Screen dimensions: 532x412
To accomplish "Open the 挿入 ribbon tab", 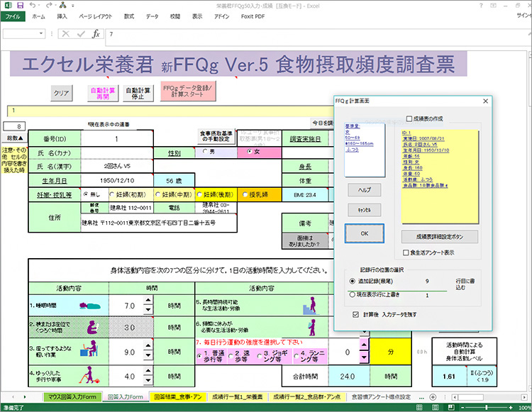I will (62, 16).
